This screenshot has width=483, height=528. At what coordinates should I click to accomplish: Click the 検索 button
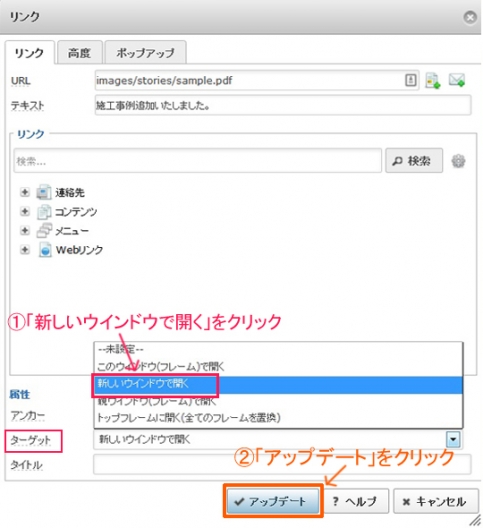414,161
